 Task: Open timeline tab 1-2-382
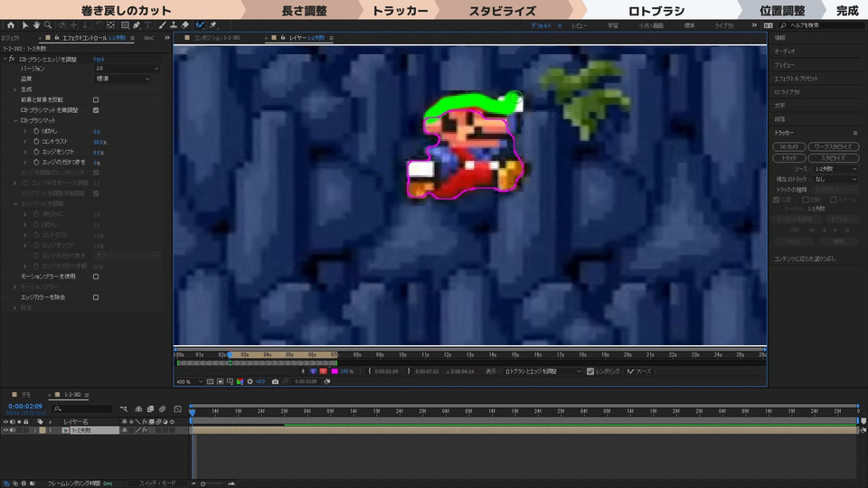pyautogui.click(x=72, y=395)
